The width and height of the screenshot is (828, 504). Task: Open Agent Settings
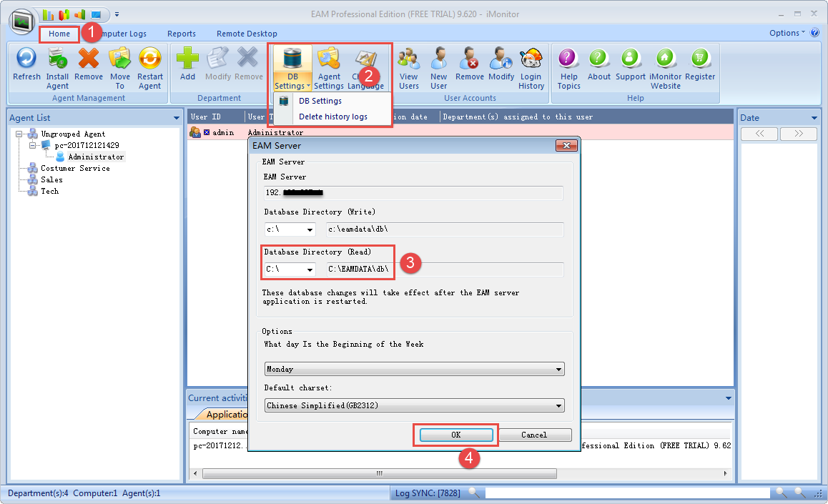(329, 68)
